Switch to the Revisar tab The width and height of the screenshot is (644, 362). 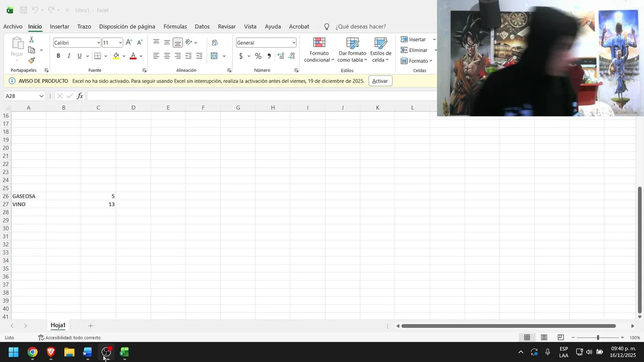click(x=227, y=27)
